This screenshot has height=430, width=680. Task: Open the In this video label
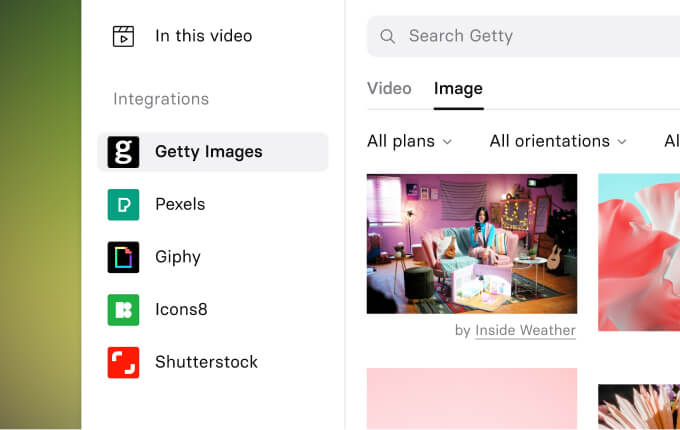(x=203, y=37)
